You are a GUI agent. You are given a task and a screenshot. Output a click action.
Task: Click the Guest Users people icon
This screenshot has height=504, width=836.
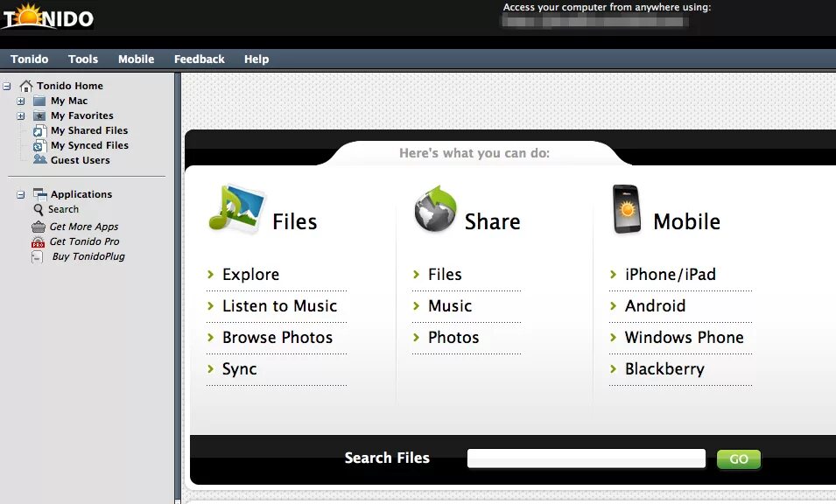(39, 159)
